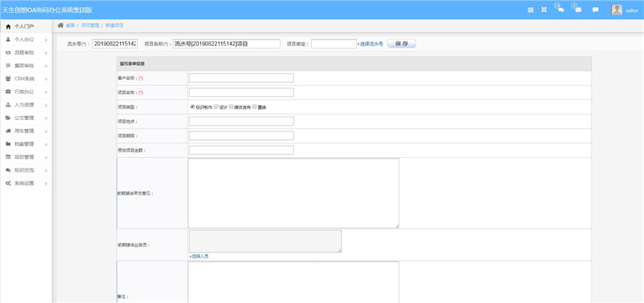Go to 项目管理 in the breadcrumb

click(x=90, y=26)
